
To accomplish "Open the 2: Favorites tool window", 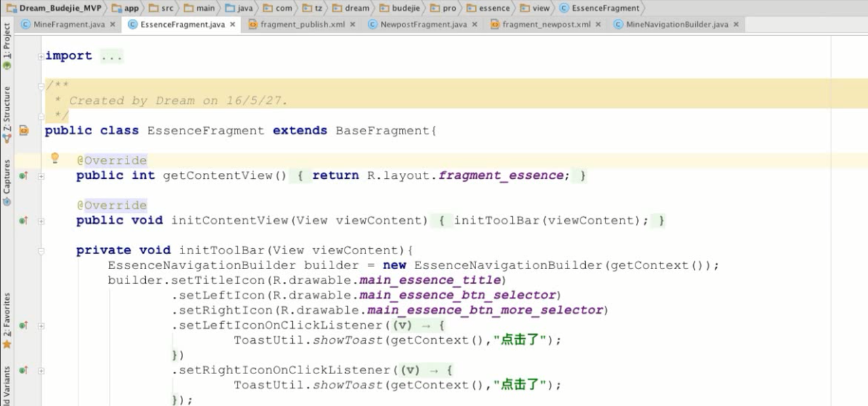I will tap(7, 320).
